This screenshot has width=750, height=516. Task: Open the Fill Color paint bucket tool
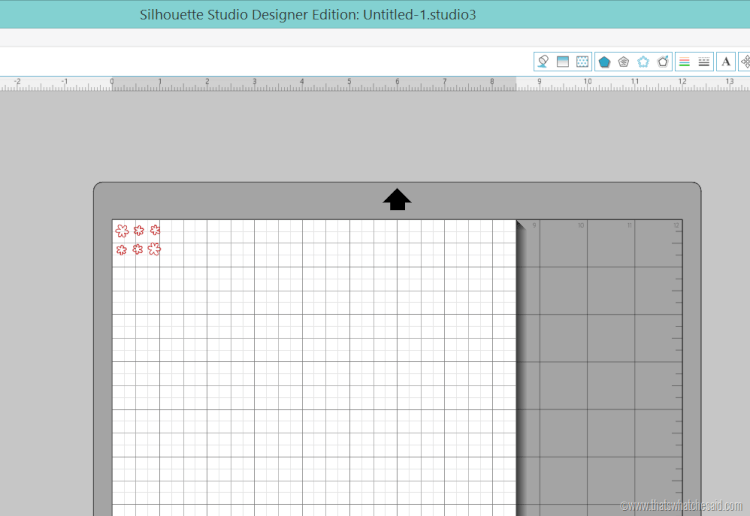(543, 61)
